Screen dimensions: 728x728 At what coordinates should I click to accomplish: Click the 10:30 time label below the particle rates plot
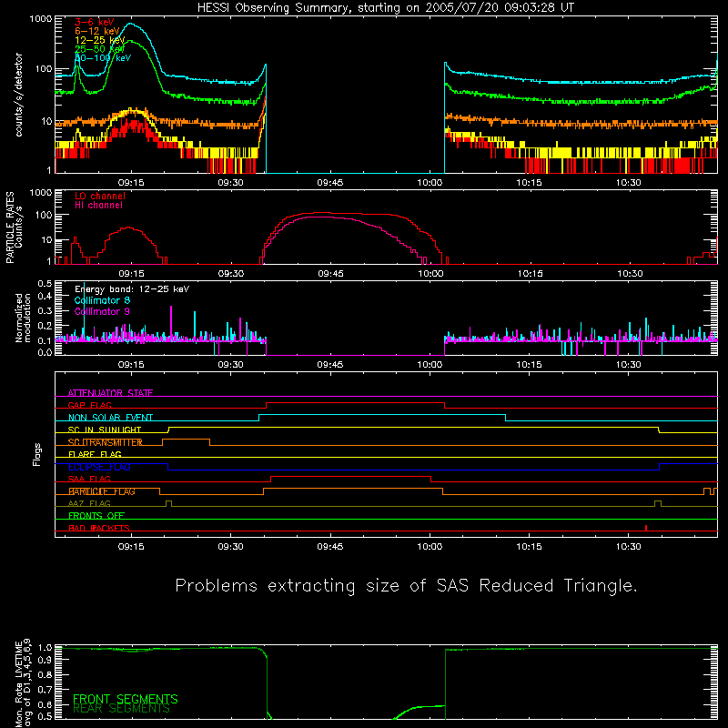pos(629,274)
